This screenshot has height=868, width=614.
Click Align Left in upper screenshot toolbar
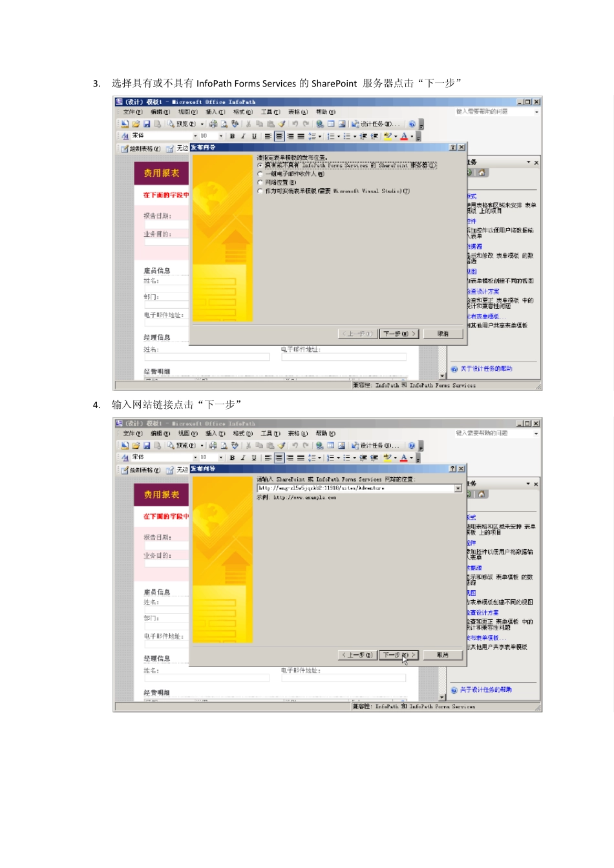[268, 136]
